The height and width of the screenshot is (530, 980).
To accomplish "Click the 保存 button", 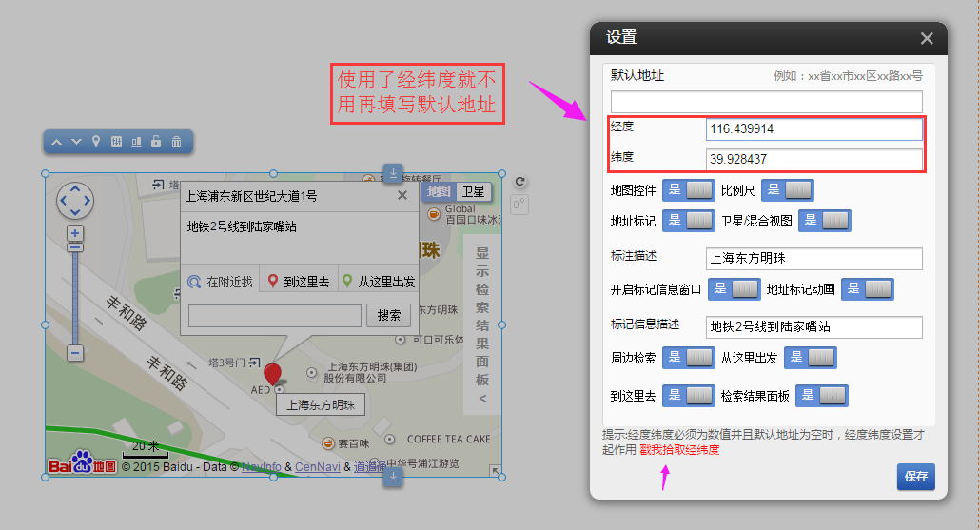I will (915, 477).
